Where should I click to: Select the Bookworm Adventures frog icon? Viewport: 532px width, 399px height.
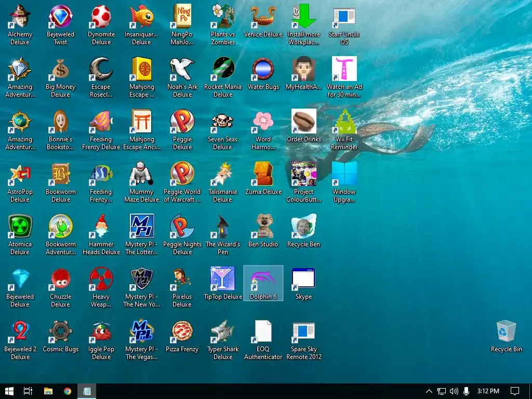[60, 227]
